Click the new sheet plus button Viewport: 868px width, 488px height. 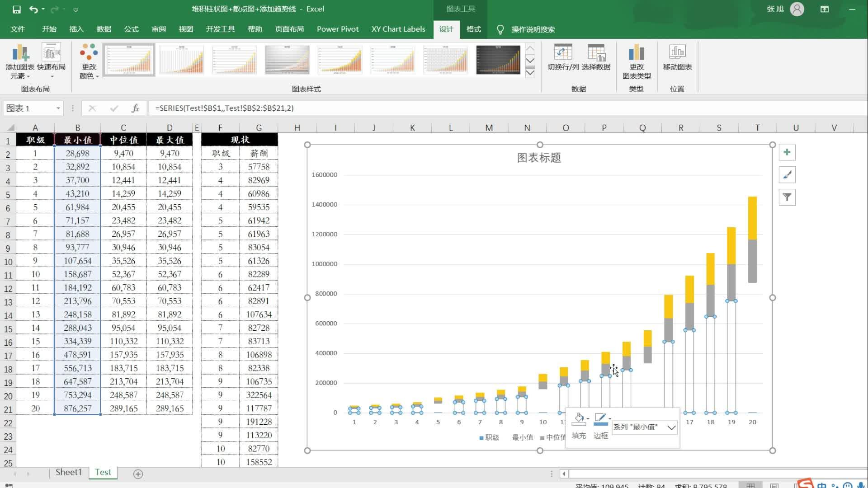coord(138,474)
